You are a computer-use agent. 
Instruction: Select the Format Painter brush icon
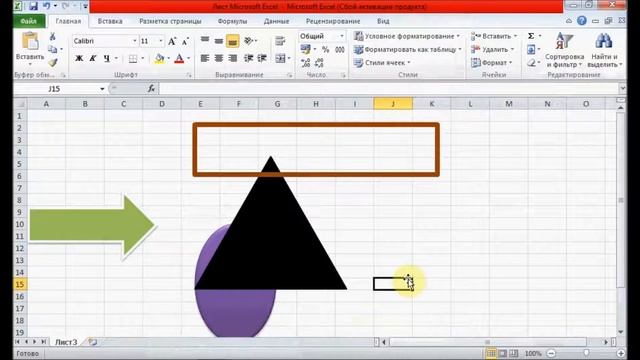[52, 62]
